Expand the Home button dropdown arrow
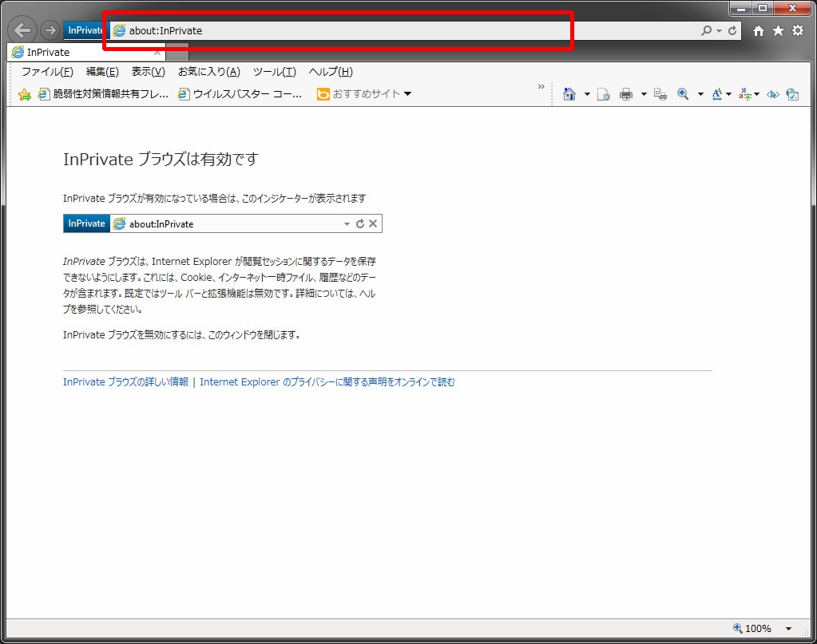Image resolution: width=817 pixels, height=644 pixels. tap(587, 93)
